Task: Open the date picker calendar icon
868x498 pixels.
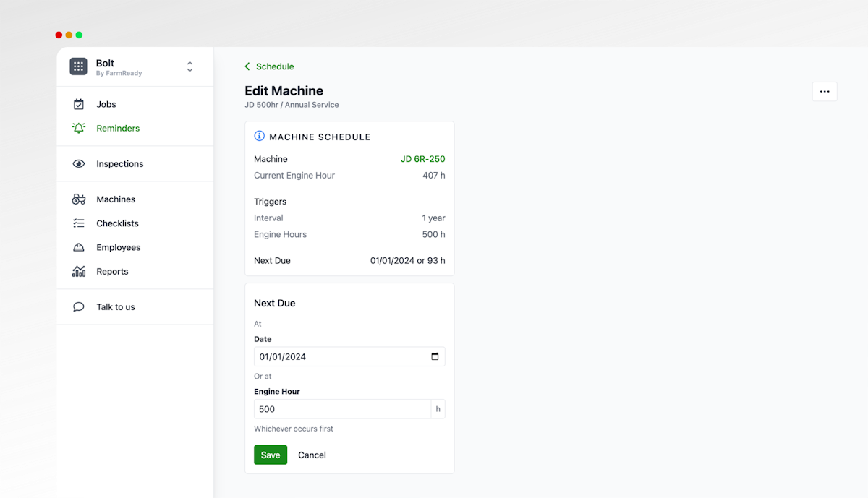Action: [435, 356]
